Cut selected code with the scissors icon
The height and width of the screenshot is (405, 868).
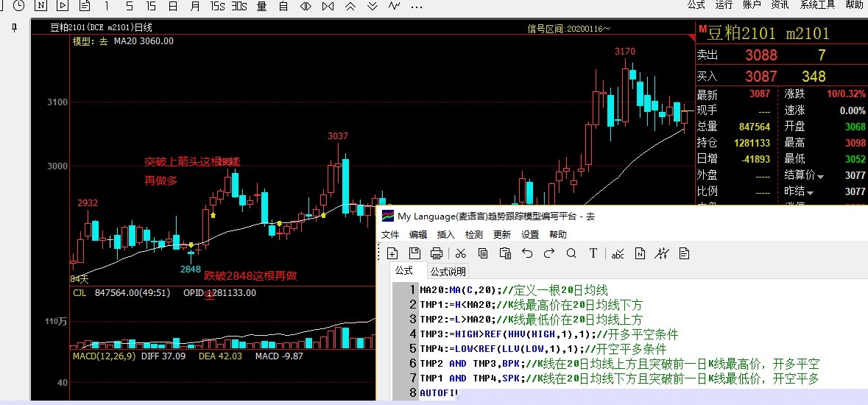point(461,253)
